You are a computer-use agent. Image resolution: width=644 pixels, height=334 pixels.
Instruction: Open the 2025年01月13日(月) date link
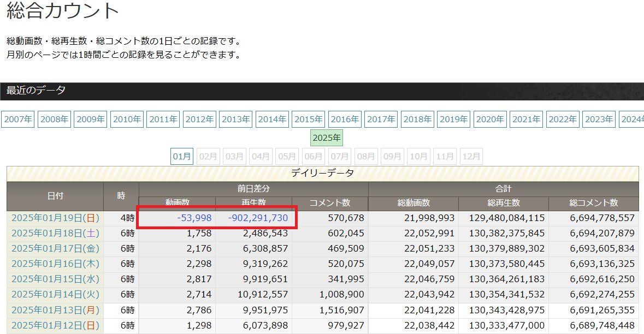56,310
